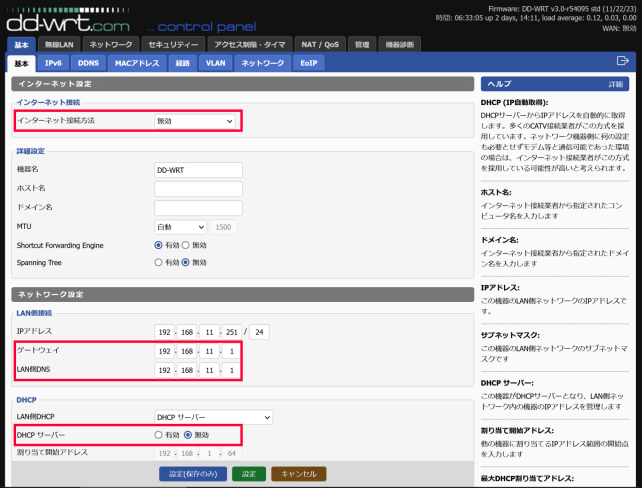
Task: Click LAN側DNS first octet field
Action: pyautogui.click(x=164, y=370)
